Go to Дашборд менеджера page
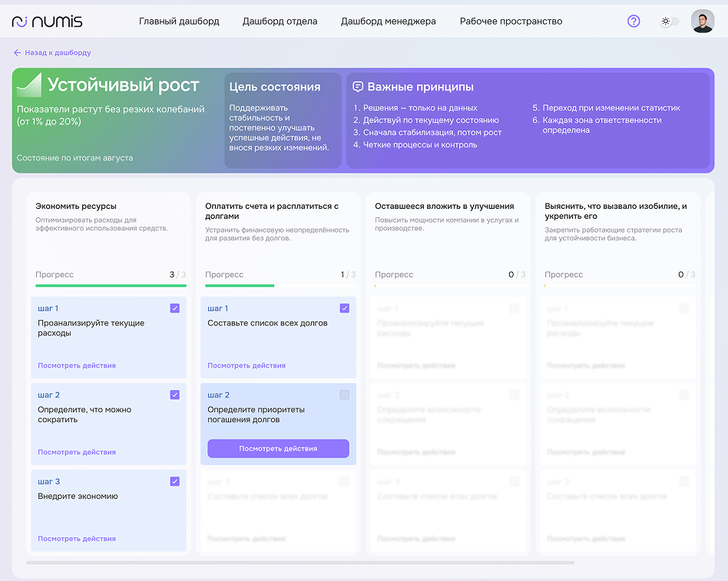Screen dimensions: 728x581 388,21
